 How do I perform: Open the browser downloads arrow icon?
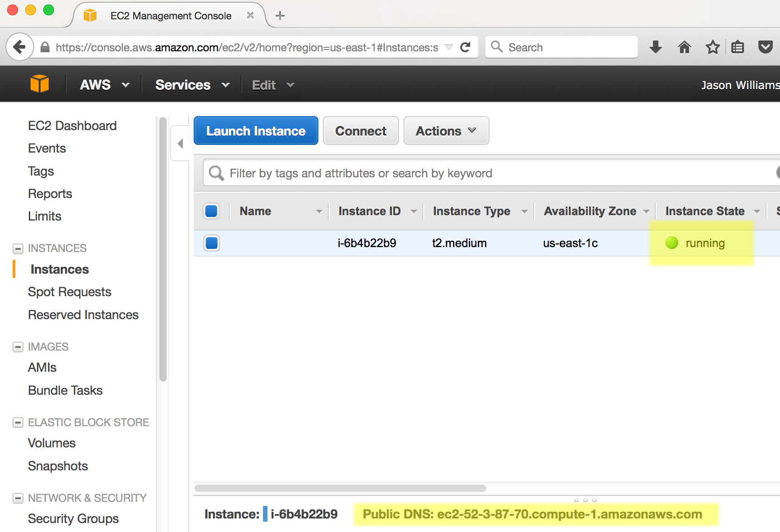tap(656, 47)
